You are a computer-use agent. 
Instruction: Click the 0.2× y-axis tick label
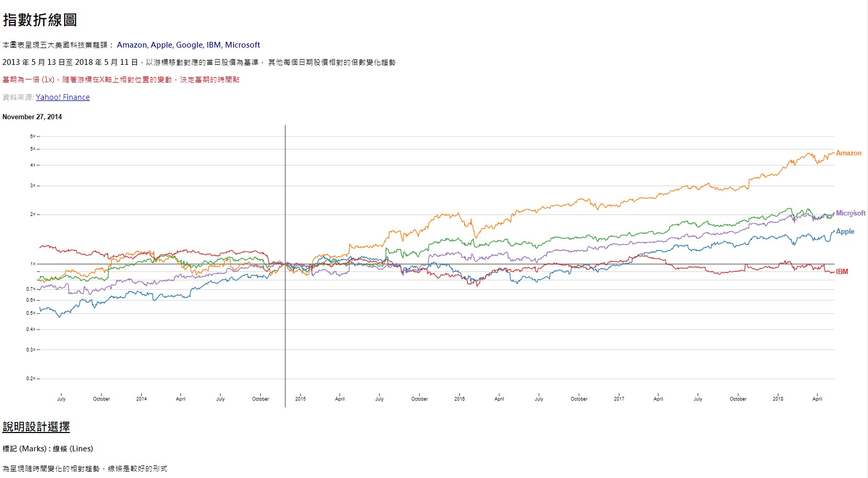pos(31,379)
